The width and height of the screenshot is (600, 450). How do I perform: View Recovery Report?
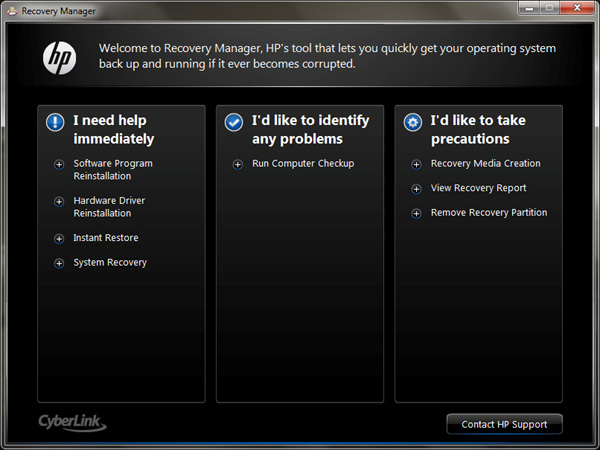478,188
